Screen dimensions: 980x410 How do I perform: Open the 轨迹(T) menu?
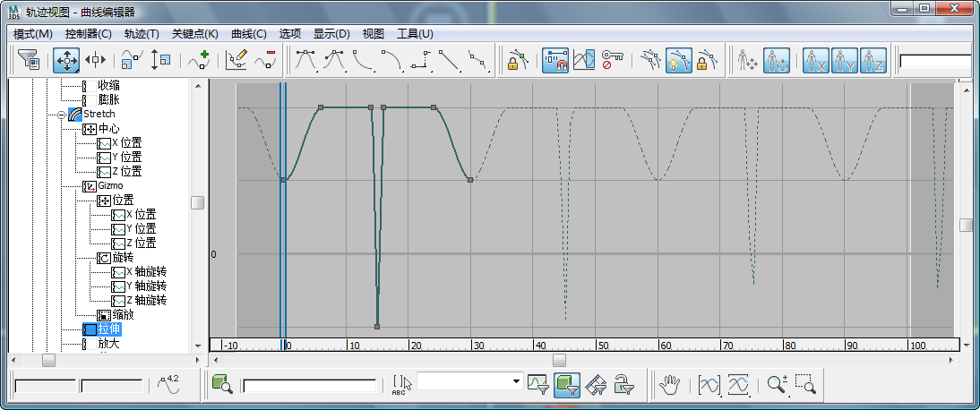(142, 34)
